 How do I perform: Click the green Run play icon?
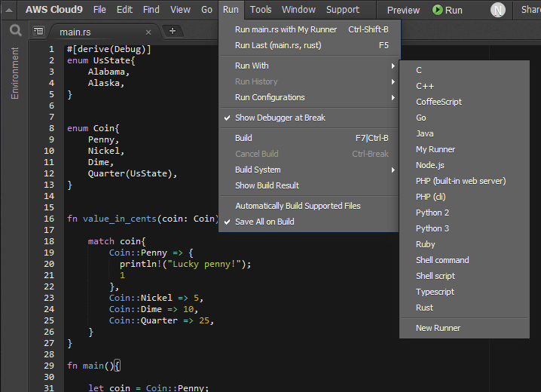click(x=438, y=10)
